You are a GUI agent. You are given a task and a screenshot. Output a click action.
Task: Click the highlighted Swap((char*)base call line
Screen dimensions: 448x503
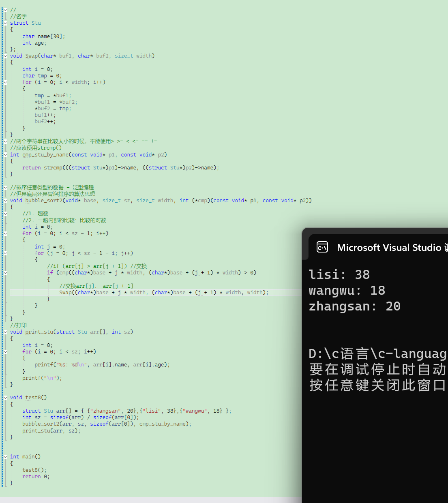[164, 293]
